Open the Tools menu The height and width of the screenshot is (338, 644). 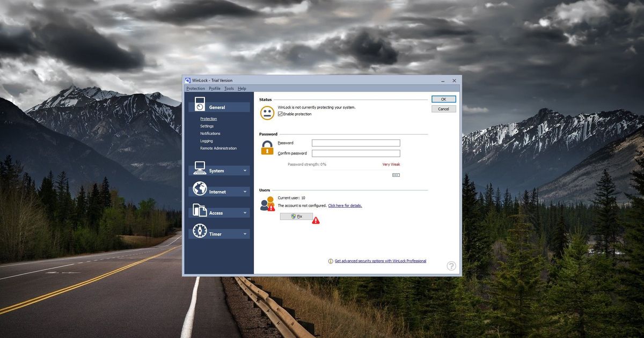(229, 89)
